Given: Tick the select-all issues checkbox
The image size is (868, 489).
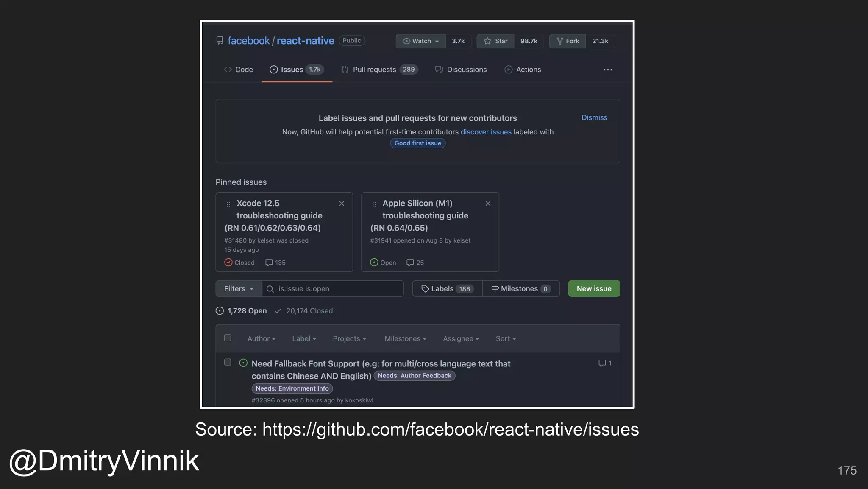Looking at the screenshot, I should (x=228, y=338).
